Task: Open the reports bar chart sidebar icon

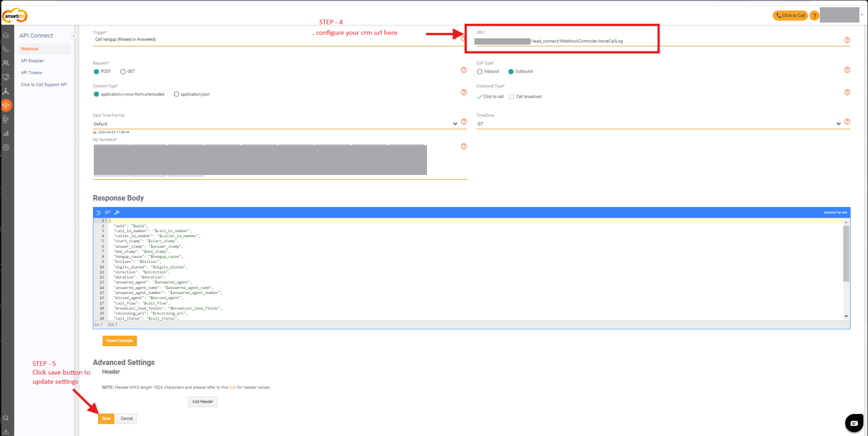Action: click(x=6, y=133)
